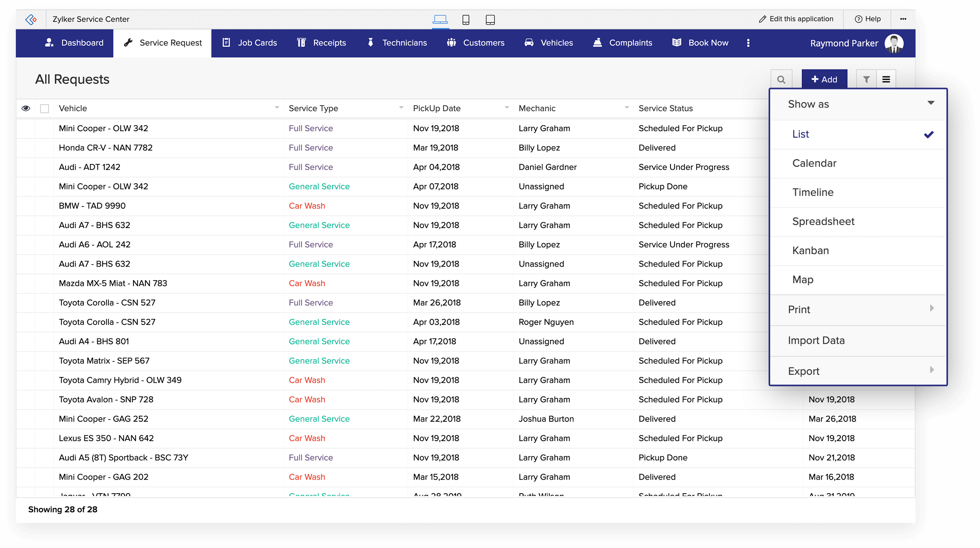980x548 pixels.
Task: Click Raymond Parker profile avatar
Action: click(894, 43)
